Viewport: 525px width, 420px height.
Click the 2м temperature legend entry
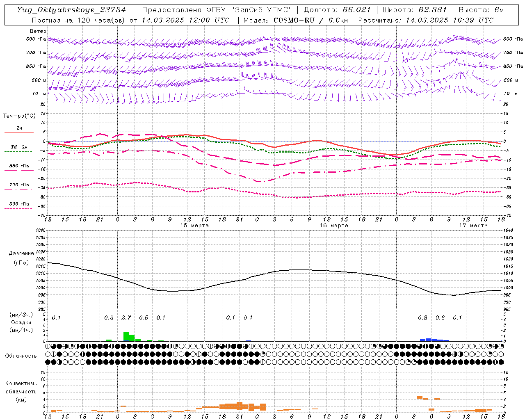(x=19, y=128)
